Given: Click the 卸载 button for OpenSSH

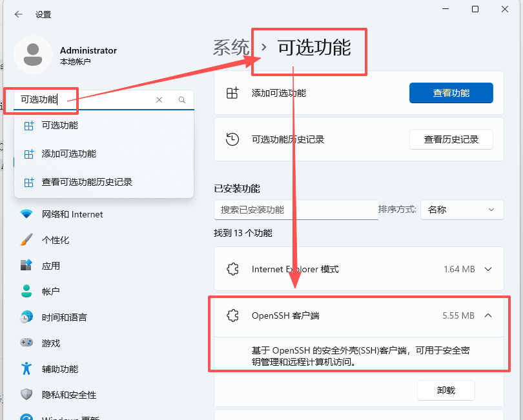Looking at the screenshot, I should coord(446,390).
